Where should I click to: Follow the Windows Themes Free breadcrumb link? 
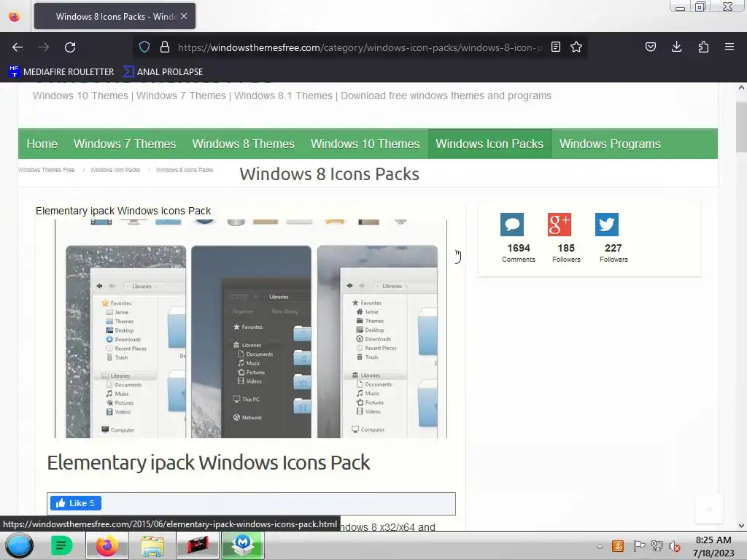click(46, 170)
